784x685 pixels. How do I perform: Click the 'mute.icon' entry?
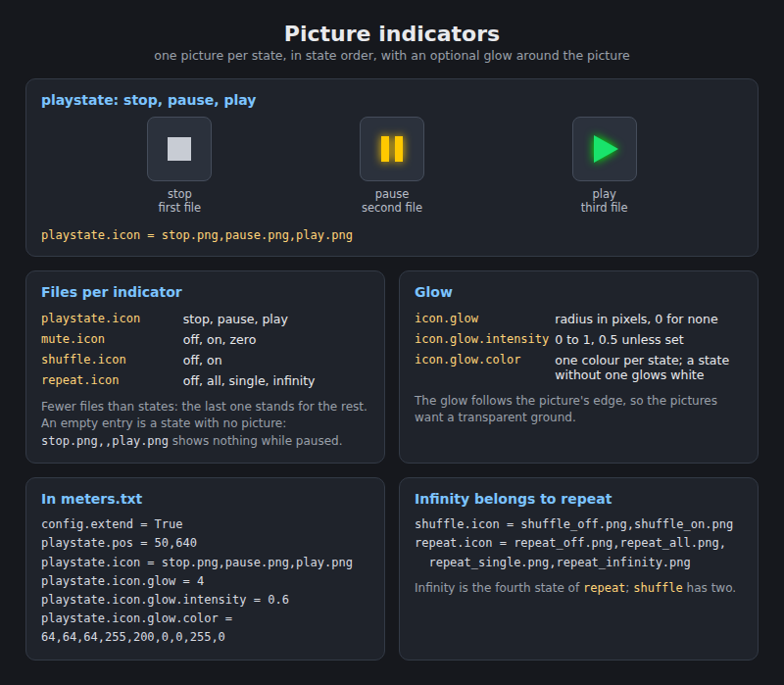(x=73, y=339)
